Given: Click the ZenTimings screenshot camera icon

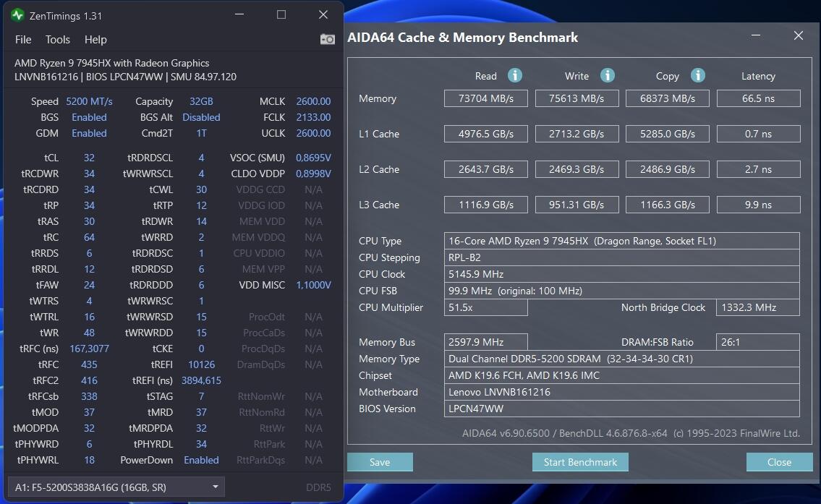Looking at the screenshot, I should [327, 39].
